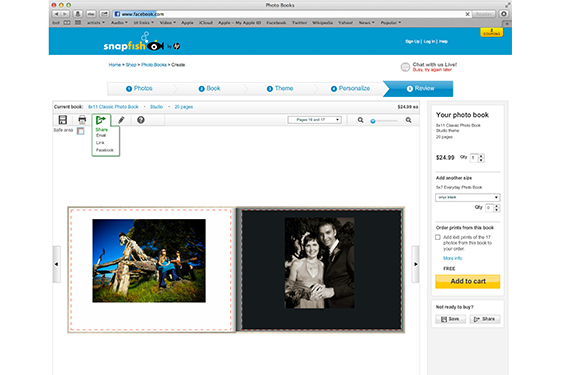Viewport: 566px width, 375px height.
Task: Click the zoom in magnifier icon
Action: (x=408, y=120)
